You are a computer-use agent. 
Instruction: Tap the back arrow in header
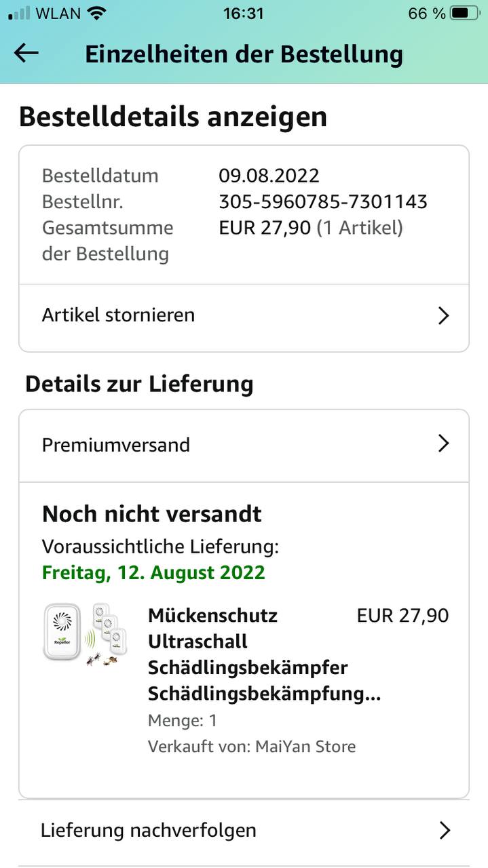(x=26, y=54)
